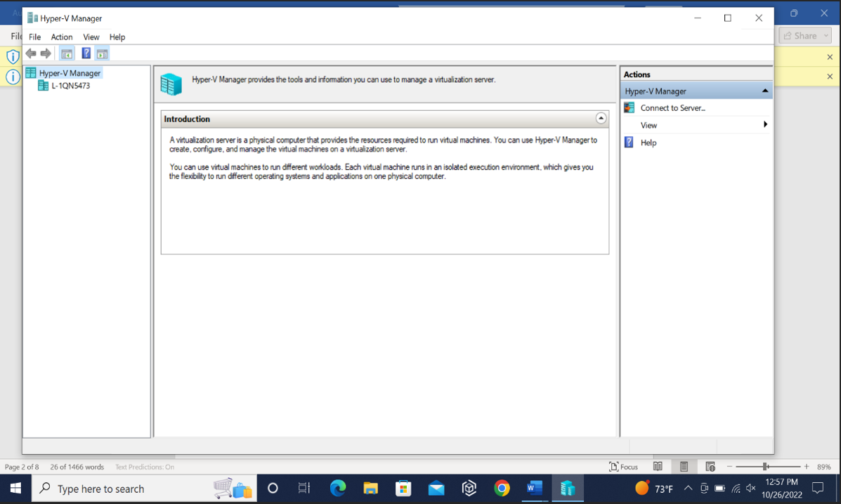Click Hyper-V Manager taskbar icon
Viewport: 841px width, 504px height.
click(568, 488)
